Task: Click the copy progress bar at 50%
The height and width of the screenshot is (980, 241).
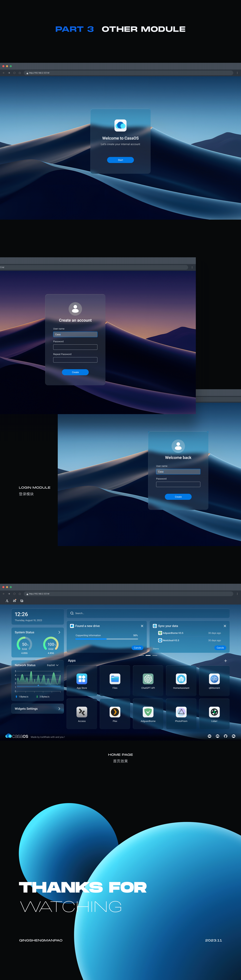Action: point(107,639)
